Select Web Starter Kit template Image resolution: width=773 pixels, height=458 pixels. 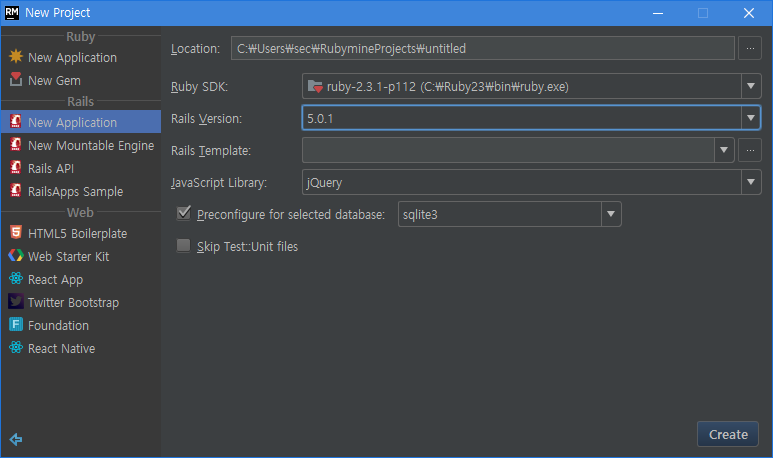pos(81,256)
